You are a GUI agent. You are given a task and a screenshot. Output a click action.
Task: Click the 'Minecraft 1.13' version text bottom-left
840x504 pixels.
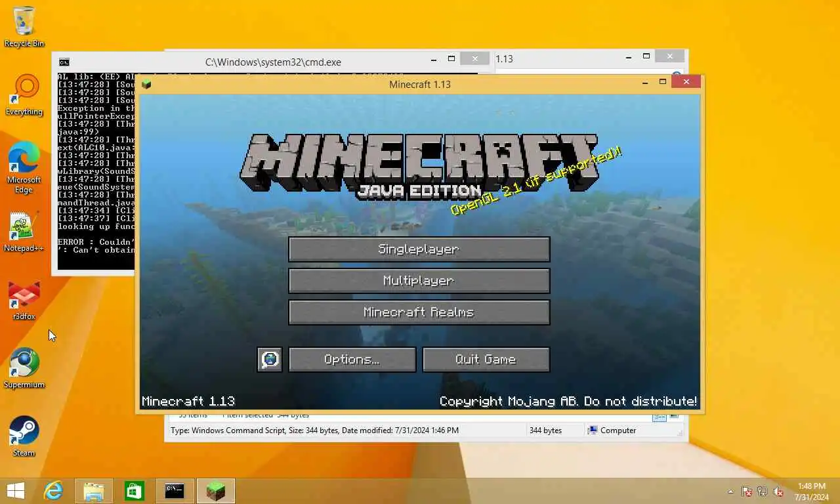click(x=188, y=401)
